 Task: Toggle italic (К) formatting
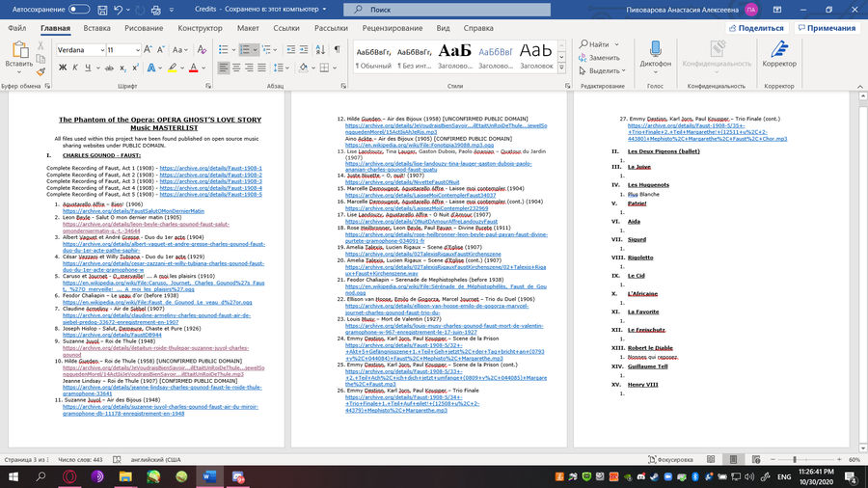tap(75, 68)
